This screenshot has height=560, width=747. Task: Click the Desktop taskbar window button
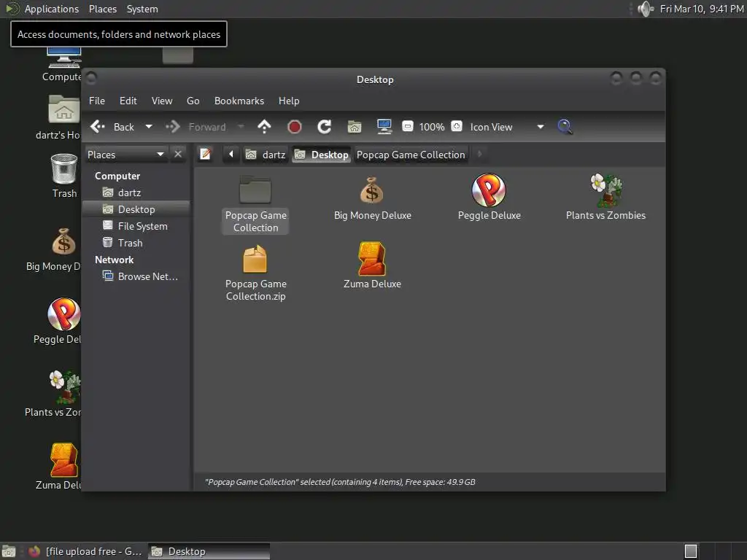pos(209,551)
